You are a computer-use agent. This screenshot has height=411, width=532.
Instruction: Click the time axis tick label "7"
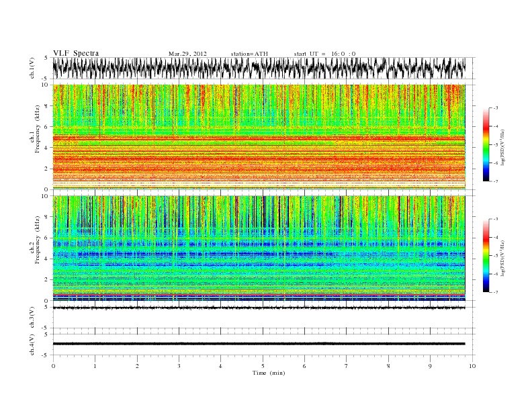point(346,366)
